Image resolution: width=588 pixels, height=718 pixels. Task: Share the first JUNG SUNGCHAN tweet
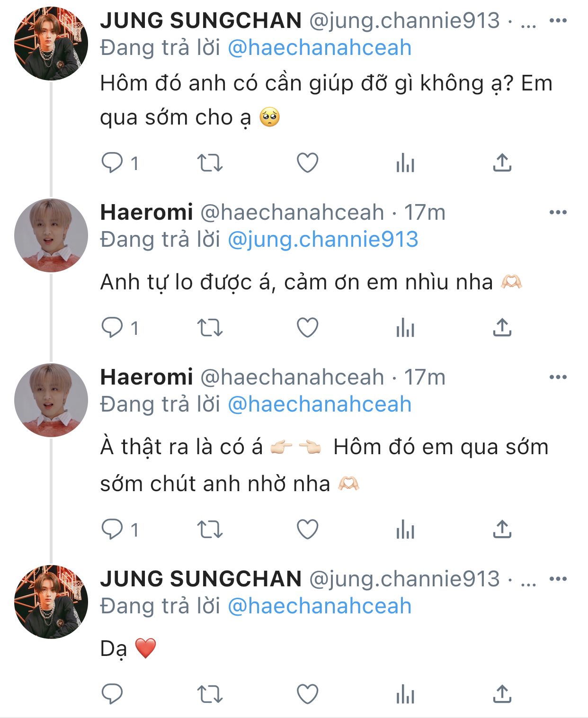[x=502, y=163]
